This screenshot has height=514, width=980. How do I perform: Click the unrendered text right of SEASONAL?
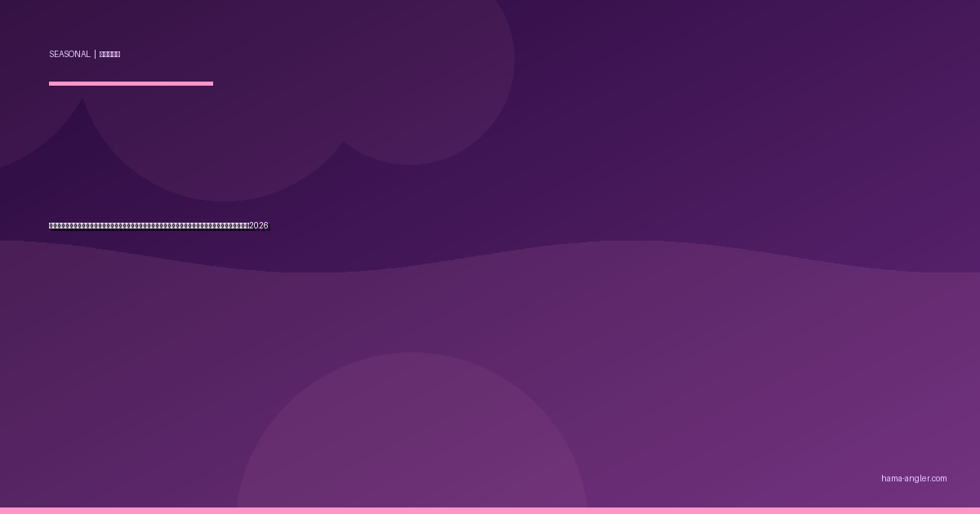coord(109,55)
